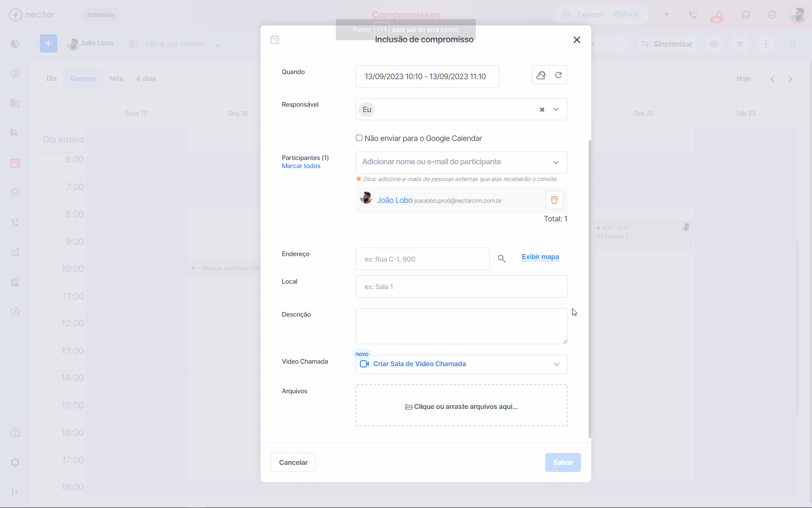Remove participant João Lobo with trash icon
Screen dimensions: 812x508
pos(554,200)
